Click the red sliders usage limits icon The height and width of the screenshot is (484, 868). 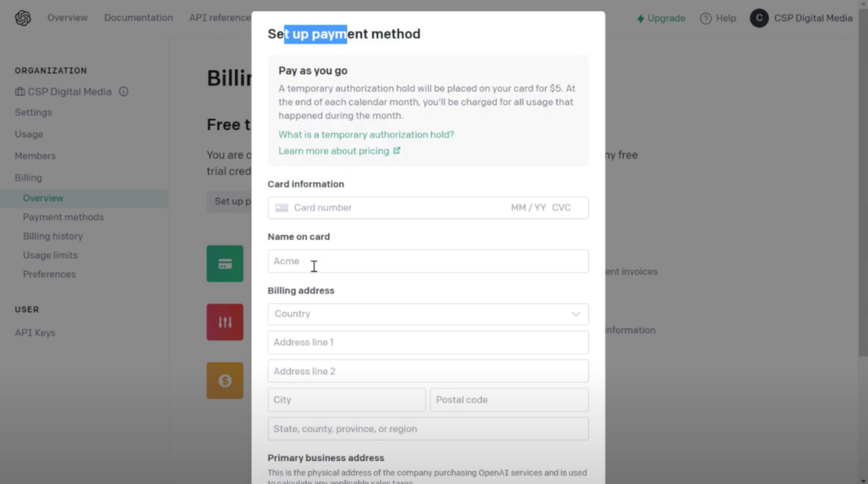click(225, 322)
